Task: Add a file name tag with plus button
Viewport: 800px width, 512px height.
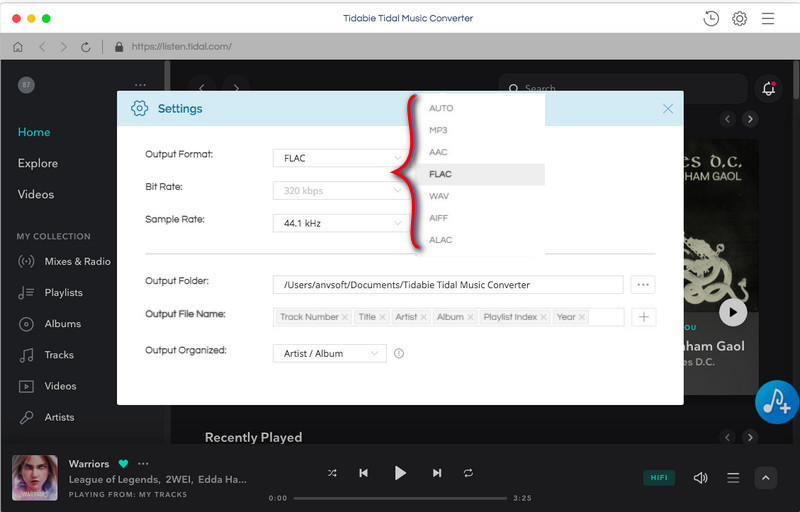Action: coord(643,317)
